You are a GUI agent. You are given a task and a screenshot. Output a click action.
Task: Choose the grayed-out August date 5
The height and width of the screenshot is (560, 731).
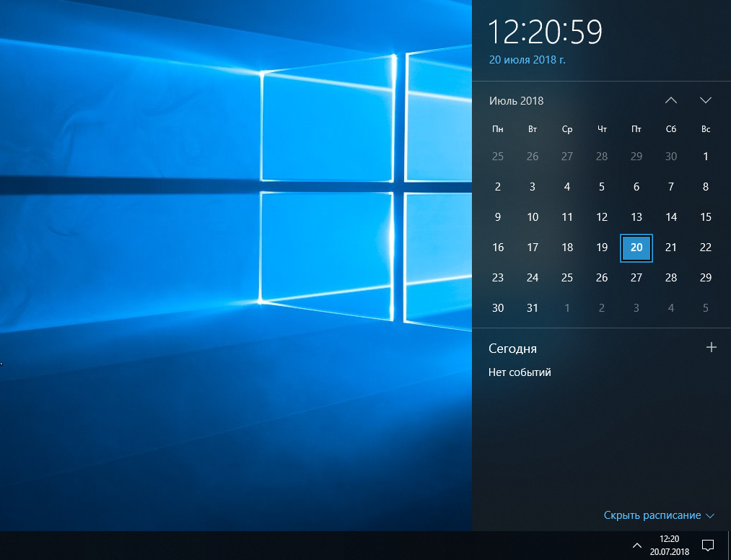pos(705,308)
